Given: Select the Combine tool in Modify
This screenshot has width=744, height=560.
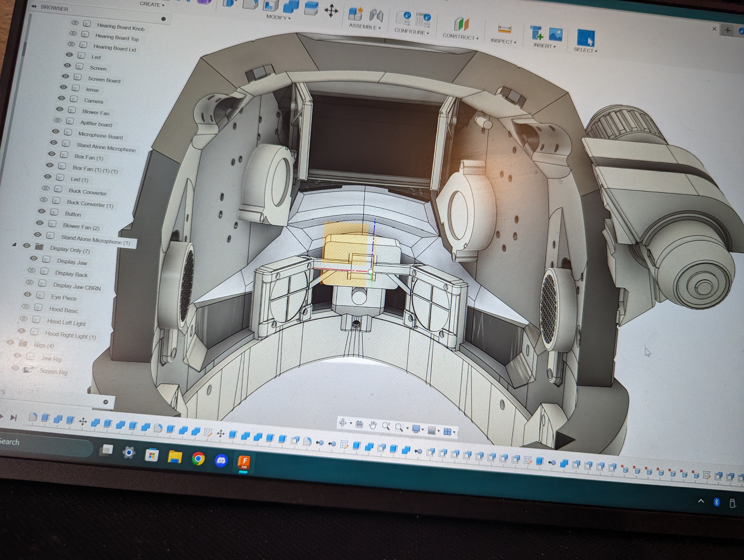Looking at the screenshot, I should [291, 7].
